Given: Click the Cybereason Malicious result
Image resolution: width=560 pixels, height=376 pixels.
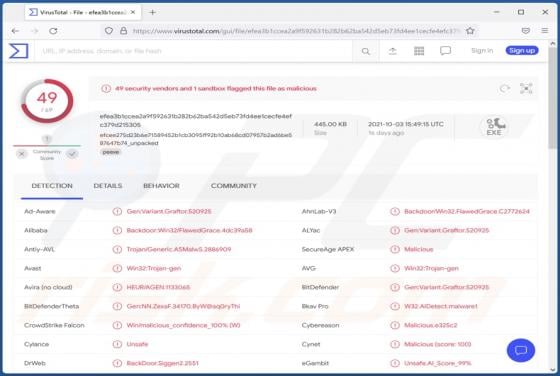Looking at the screenshot, I should click(431, 325).
